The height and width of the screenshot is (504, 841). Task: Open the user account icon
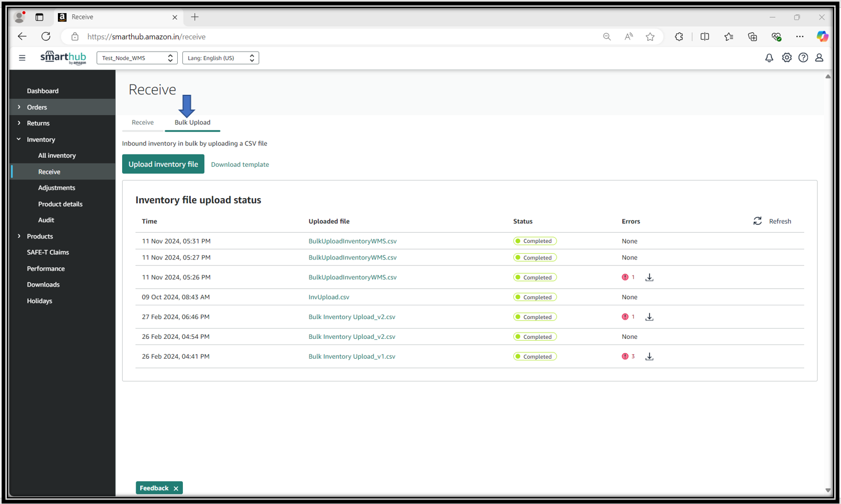click(x=819, y=58)
